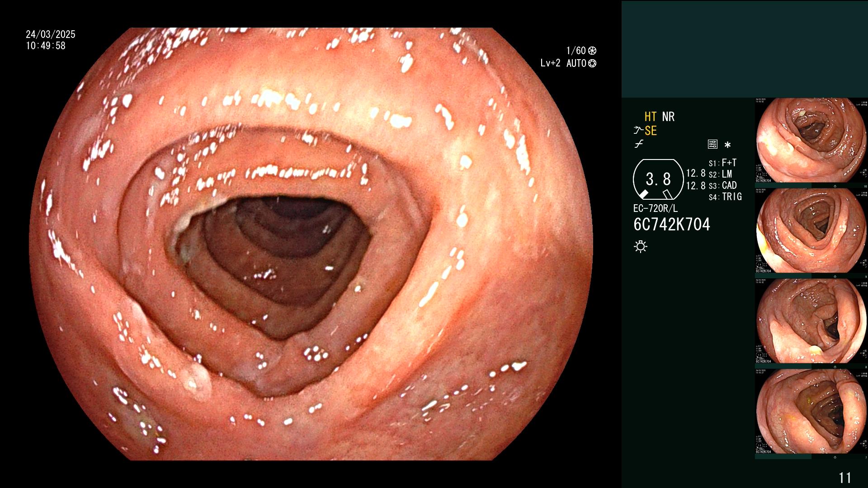Click the upper 12.8 diameter value
The image size is (868, 488).
tap(696, 174)
